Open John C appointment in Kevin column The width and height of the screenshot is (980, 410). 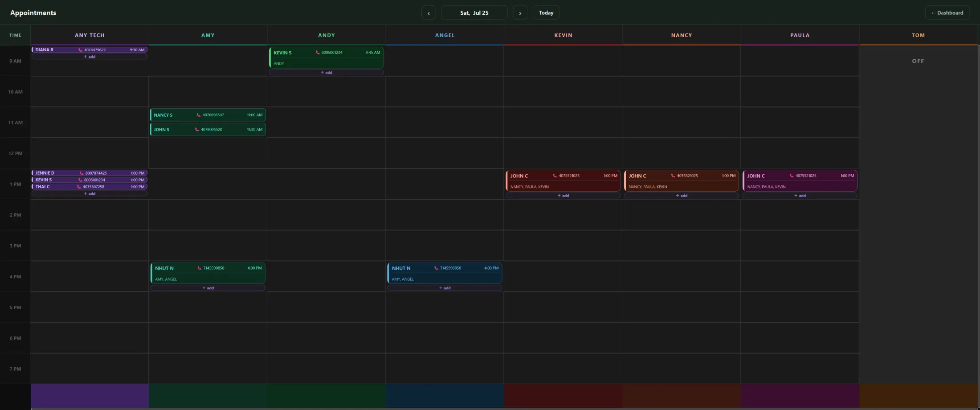click(x=563, y=181)
